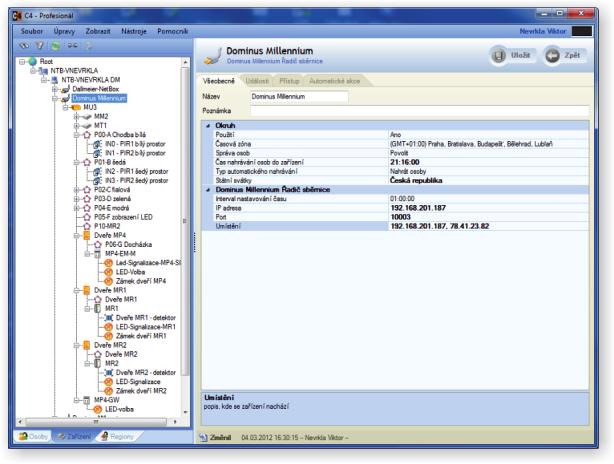The height and width of the screenshot is (464, 614).
Task: Expand the P02-C fialová tree node
Action: click(77, 190)
